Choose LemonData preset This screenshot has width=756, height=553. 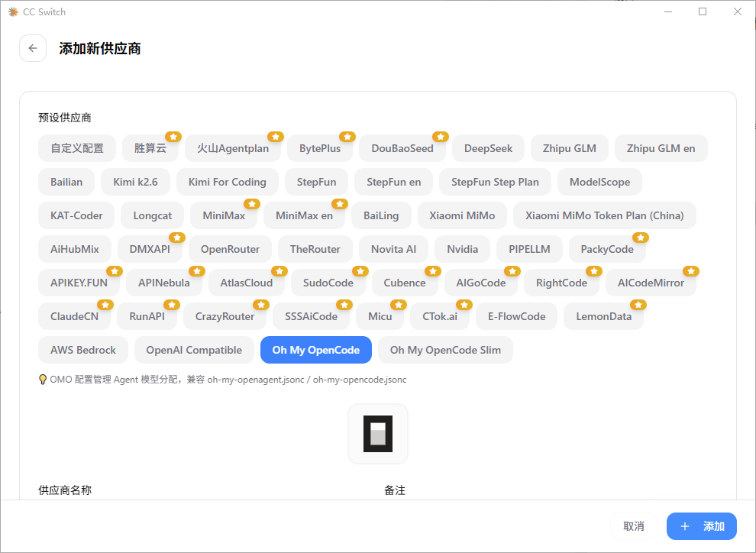[x=603, y=316]
